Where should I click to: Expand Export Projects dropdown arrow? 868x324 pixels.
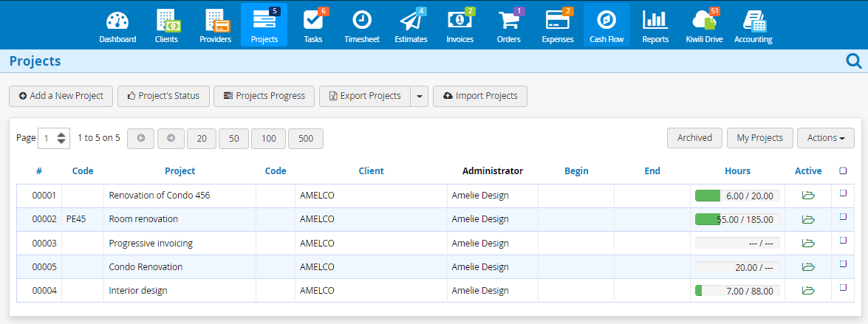(419, 96)
